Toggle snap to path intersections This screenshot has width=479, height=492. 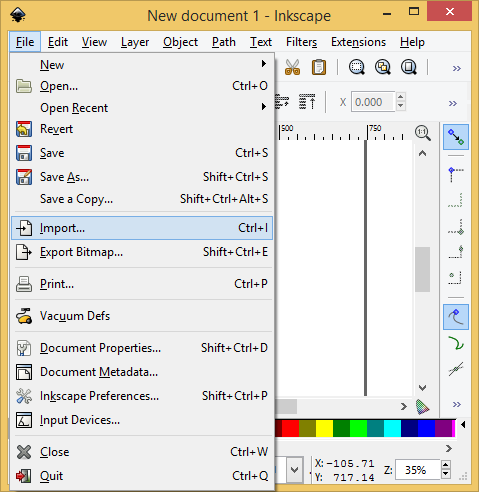pyautogui.click(x=456, y=369)
